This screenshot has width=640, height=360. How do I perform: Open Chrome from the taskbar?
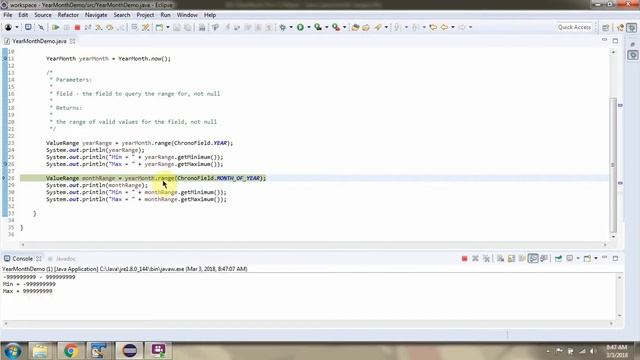(70, 350)
